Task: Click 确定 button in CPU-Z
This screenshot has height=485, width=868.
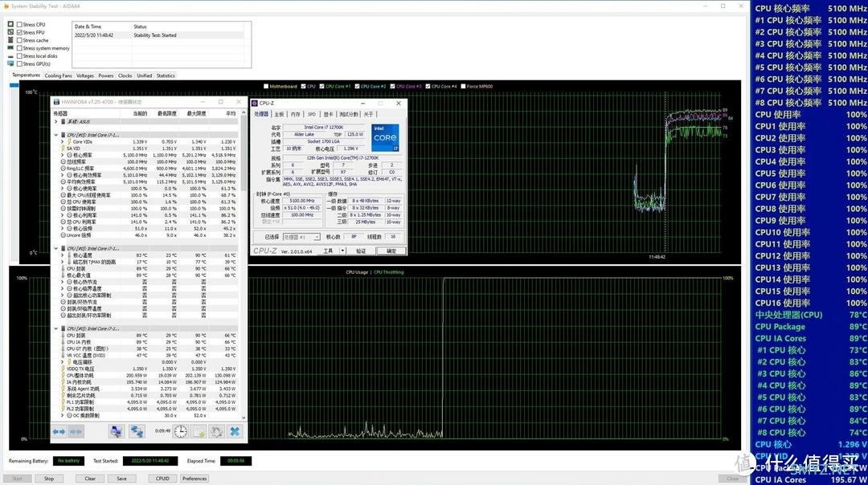Action: coord(391,251)
